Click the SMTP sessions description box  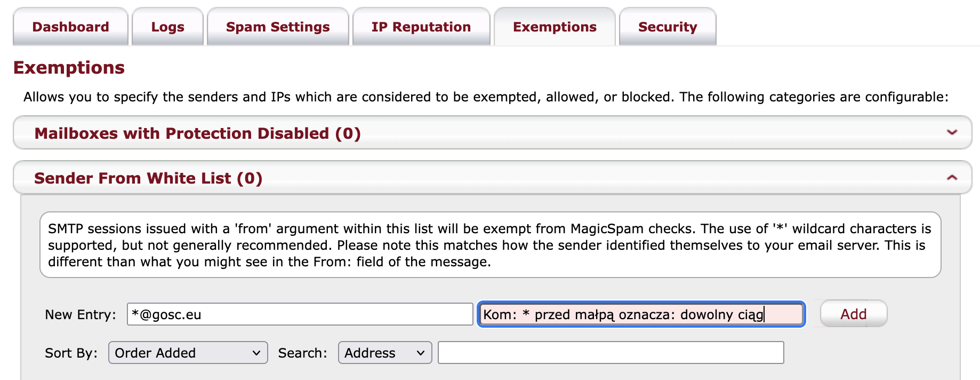(490, 245)
